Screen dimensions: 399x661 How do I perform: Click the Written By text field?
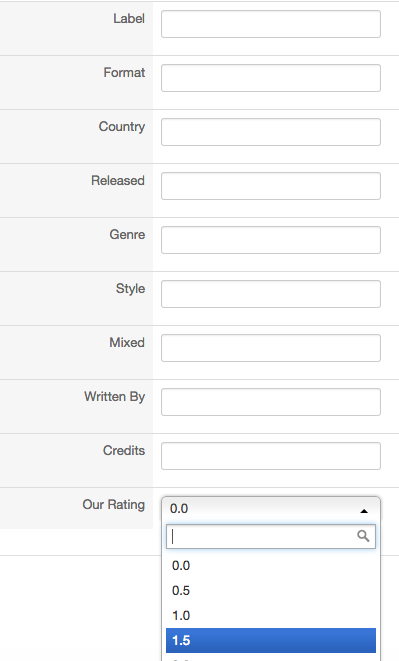tap(271, 402)
